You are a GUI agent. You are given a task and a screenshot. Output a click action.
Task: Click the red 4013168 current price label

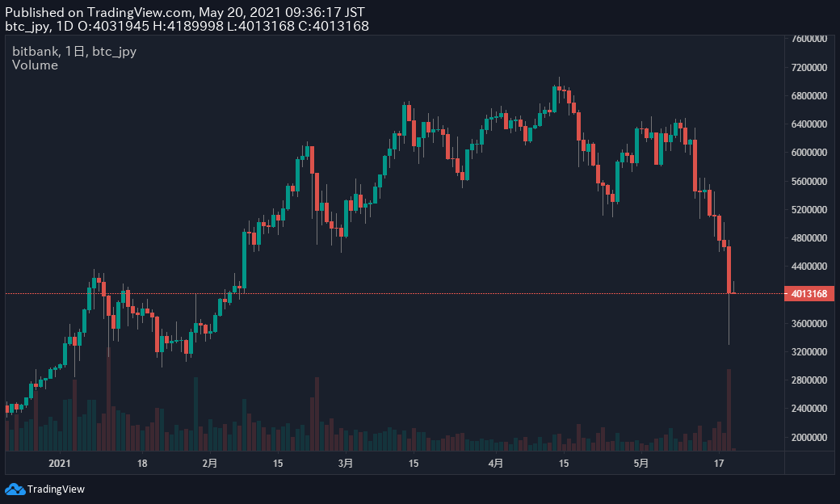808,293
